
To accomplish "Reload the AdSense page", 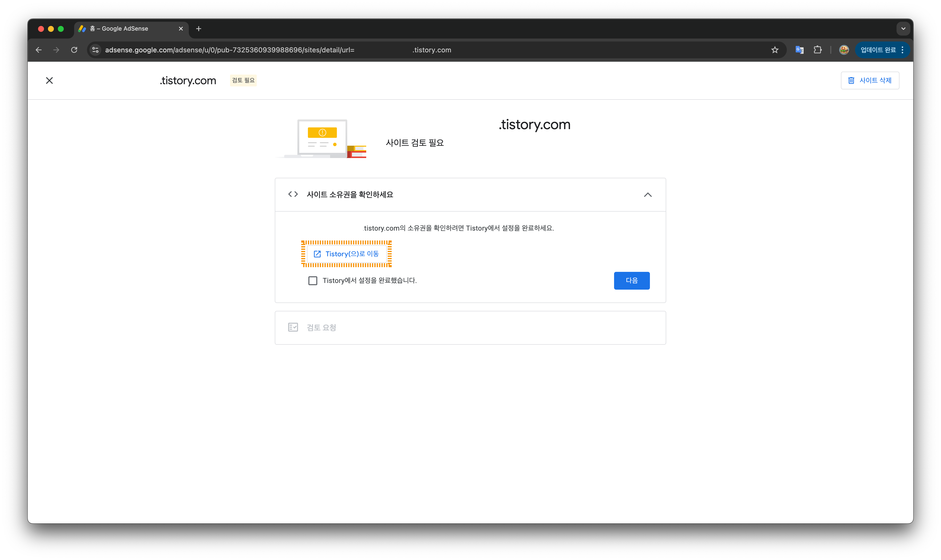I will [x=74, y=50].
